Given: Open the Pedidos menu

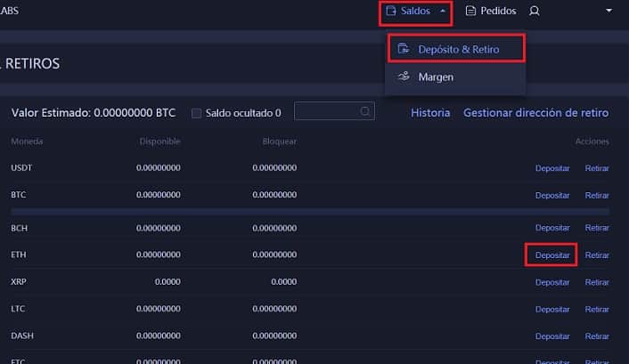Looking at the screenshot, I should point(491,11).
